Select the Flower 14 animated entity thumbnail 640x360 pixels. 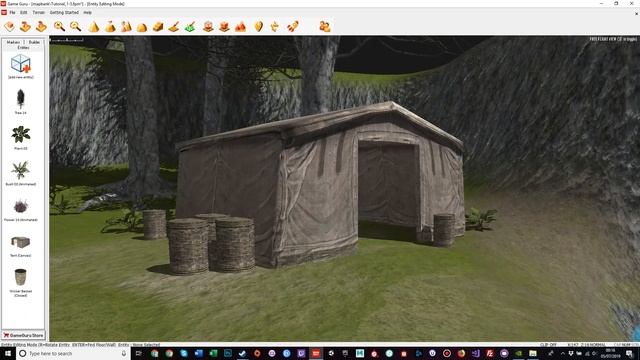20,207
